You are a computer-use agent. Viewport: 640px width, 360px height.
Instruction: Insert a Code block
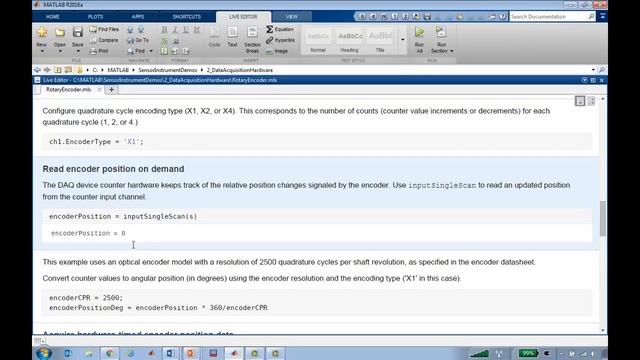click(214, 37)
